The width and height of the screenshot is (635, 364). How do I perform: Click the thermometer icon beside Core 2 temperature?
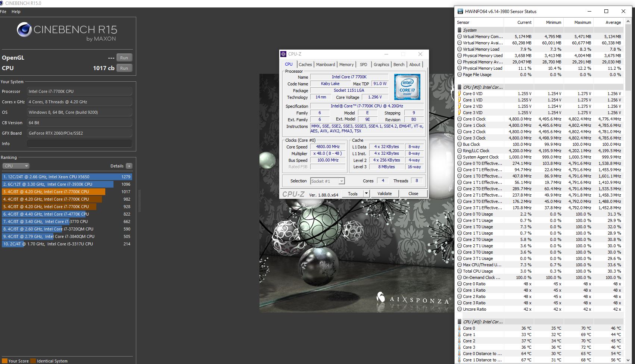pos(460,341)
